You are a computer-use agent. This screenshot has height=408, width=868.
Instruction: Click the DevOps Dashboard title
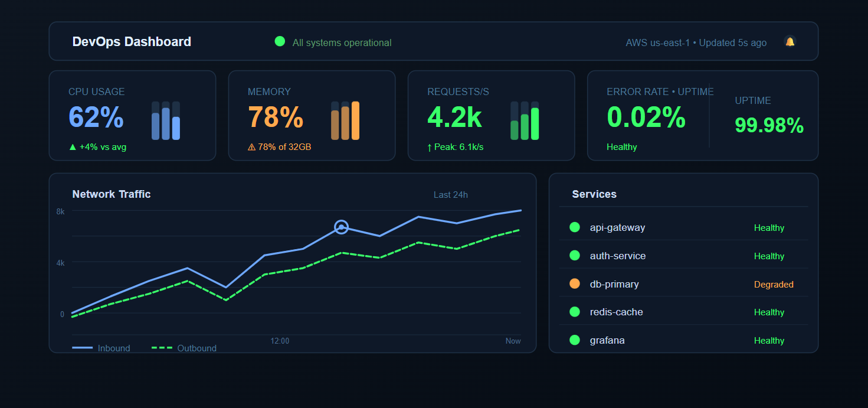tap(132, 42)
